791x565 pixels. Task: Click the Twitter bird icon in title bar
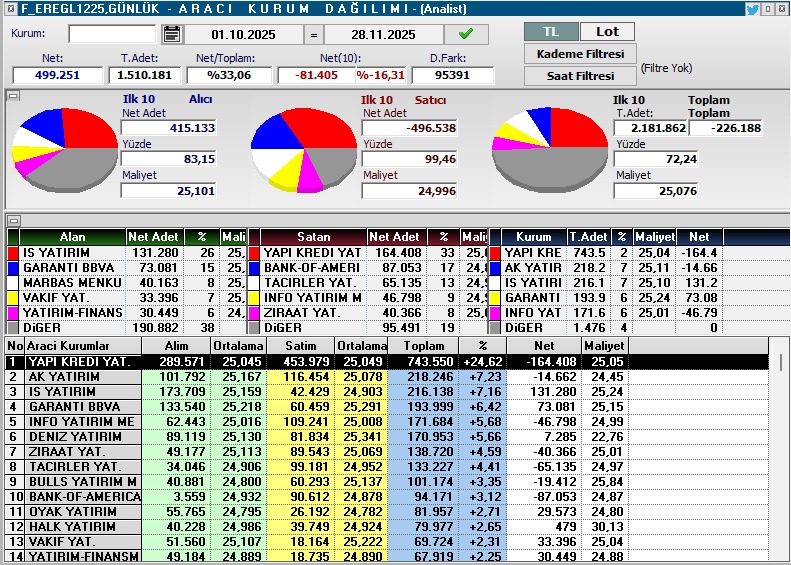pos(752,9)
